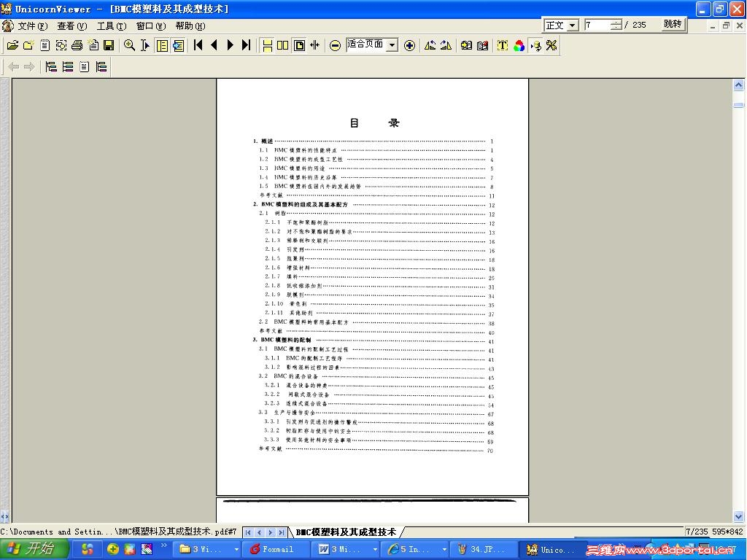Viewport: 747px width, 560px height.
Task: Click the page list icon in second toolbar
Action: pyautogui.click(x=85, y=66)
